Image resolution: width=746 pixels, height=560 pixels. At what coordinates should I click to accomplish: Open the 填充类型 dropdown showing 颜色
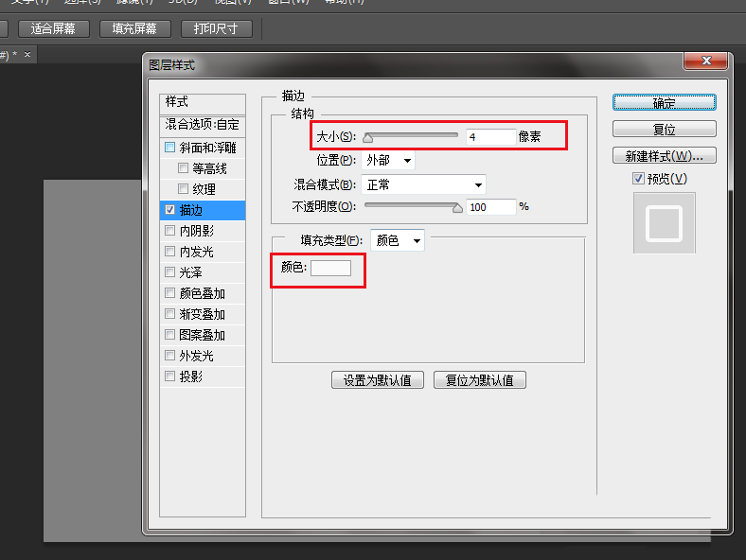point(398,240)
